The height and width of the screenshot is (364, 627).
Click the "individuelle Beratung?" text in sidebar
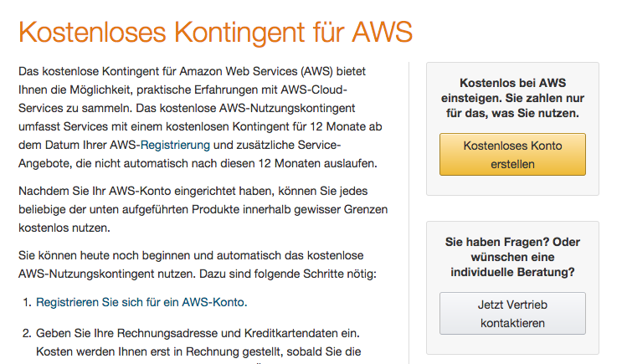512,272
